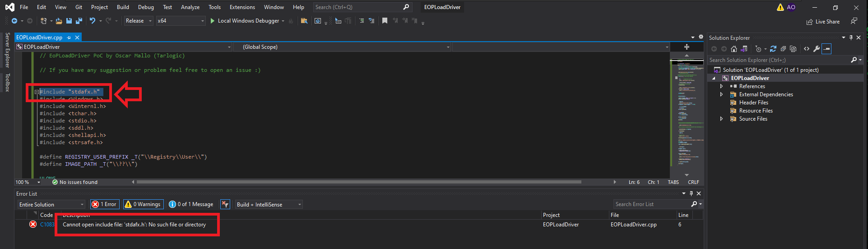
Task: Toggle the 1 Error filter
Action: 104,204
